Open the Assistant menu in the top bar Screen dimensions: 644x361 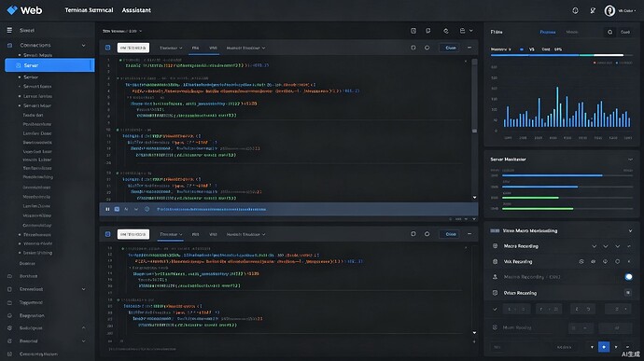[136, 10]
